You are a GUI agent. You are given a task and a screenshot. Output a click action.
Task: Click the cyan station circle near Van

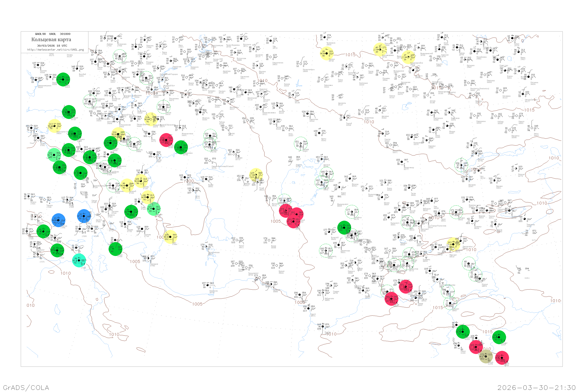click(79, 260)
